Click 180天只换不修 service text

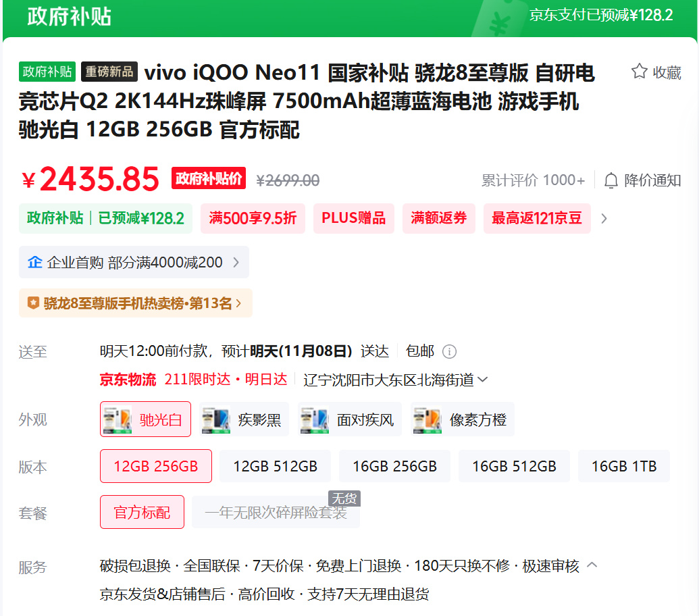pos(462,565)
